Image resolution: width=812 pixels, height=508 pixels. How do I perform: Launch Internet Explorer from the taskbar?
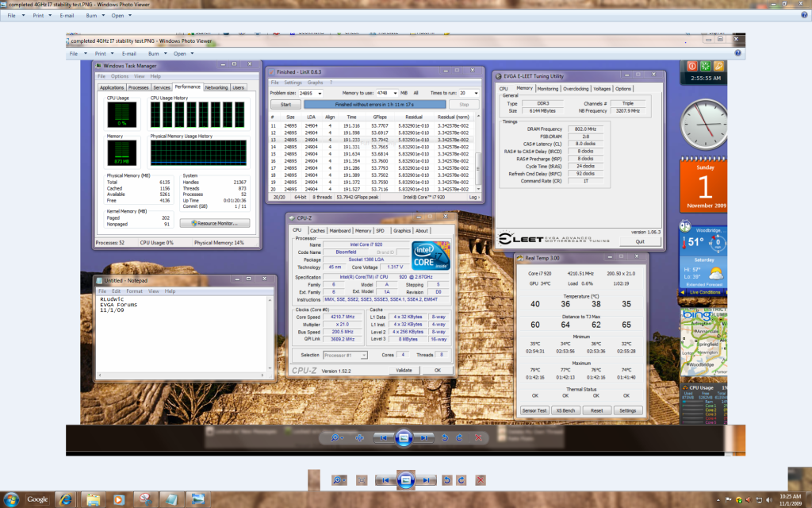point(67,499)
